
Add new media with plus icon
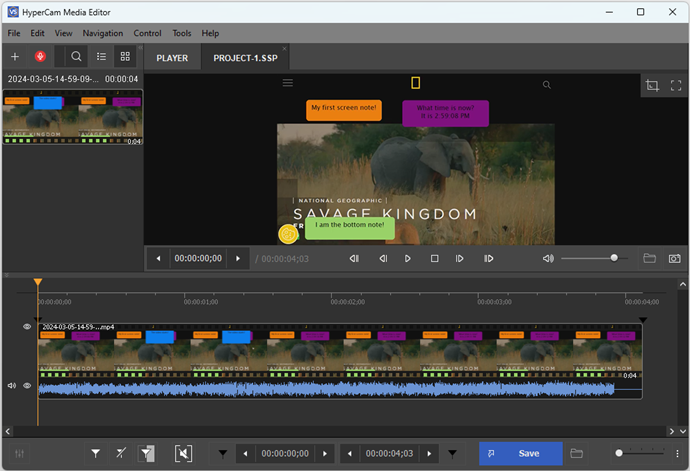15,56
